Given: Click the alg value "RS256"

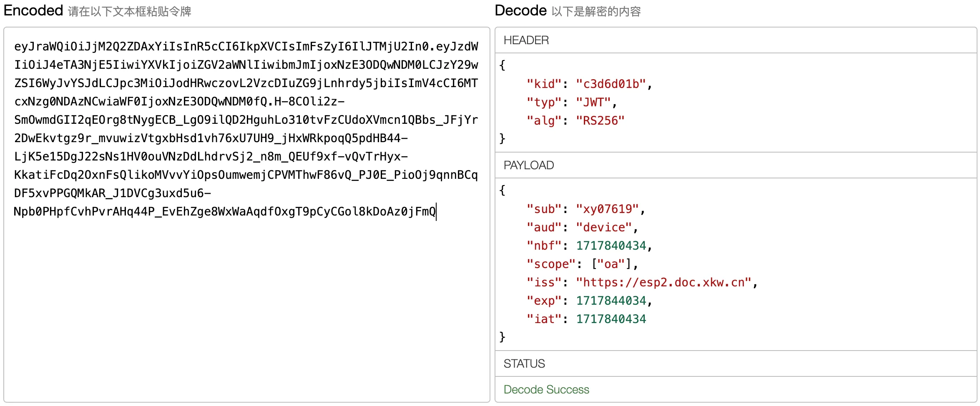Looking at the screenshot, I should [x=600, y=121].
